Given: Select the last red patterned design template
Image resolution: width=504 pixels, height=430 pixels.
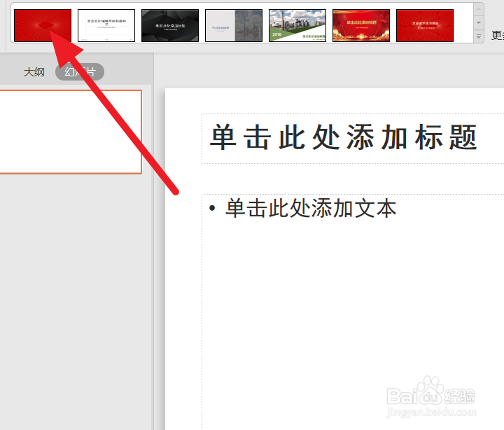Looking at the screenshot, I should pyautogui.click(x=425, y=25).
